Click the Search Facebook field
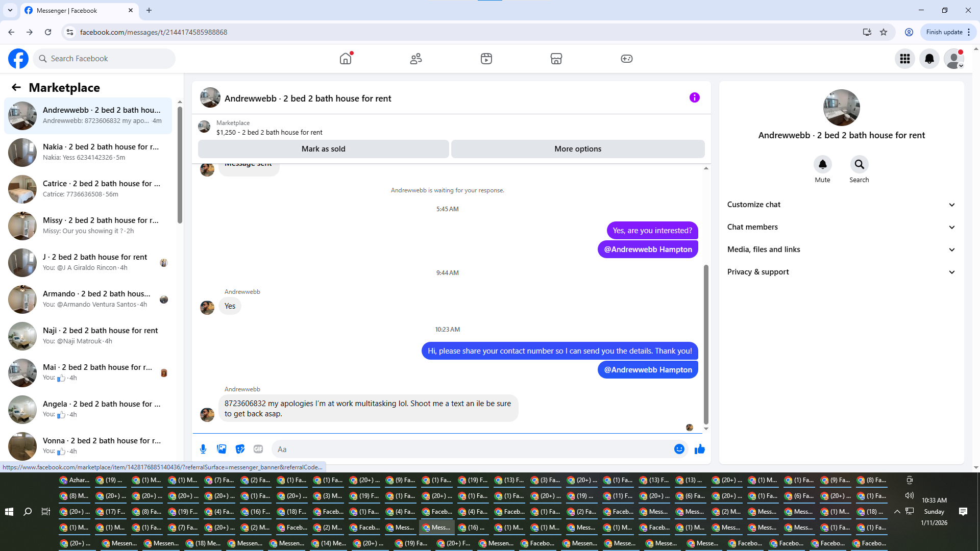Screen dimensions: 980x551 [x=104, y=59]
